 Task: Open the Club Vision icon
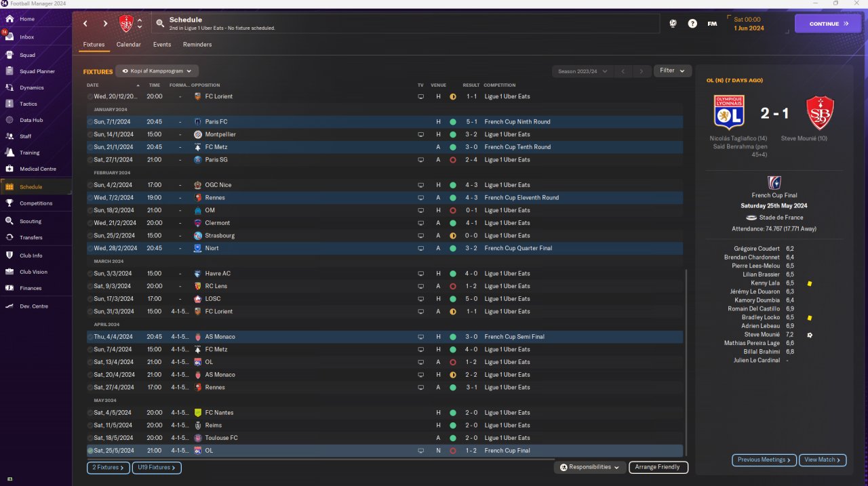[9, 272]
